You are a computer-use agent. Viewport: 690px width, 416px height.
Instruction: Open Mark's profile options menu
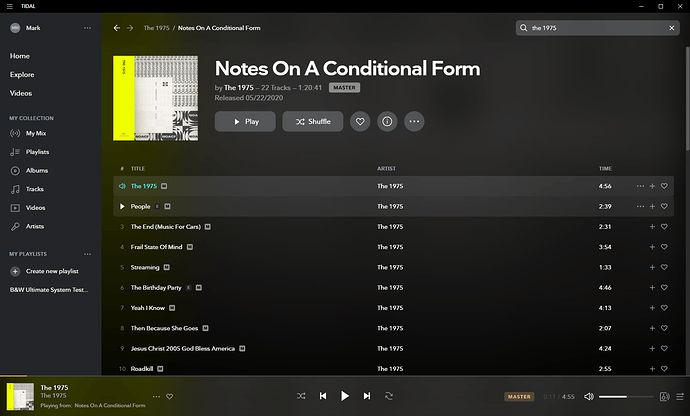click(x=88, y=28)
